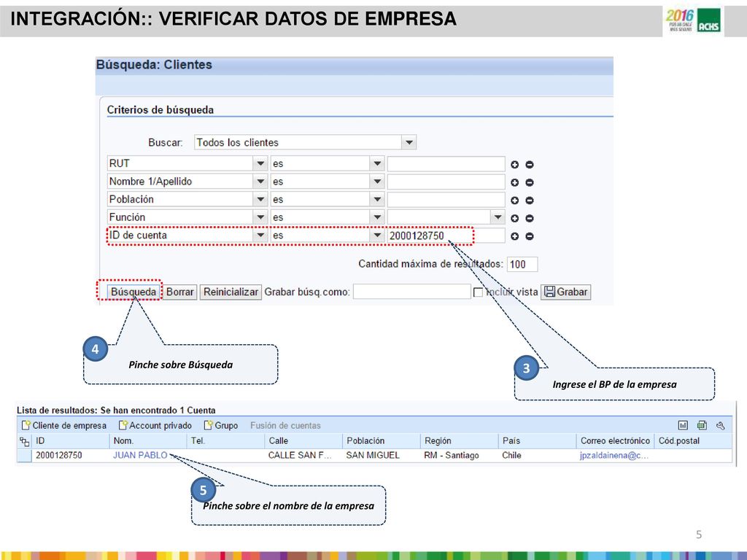Click the Cantidad máxima de resultados field

522,264
